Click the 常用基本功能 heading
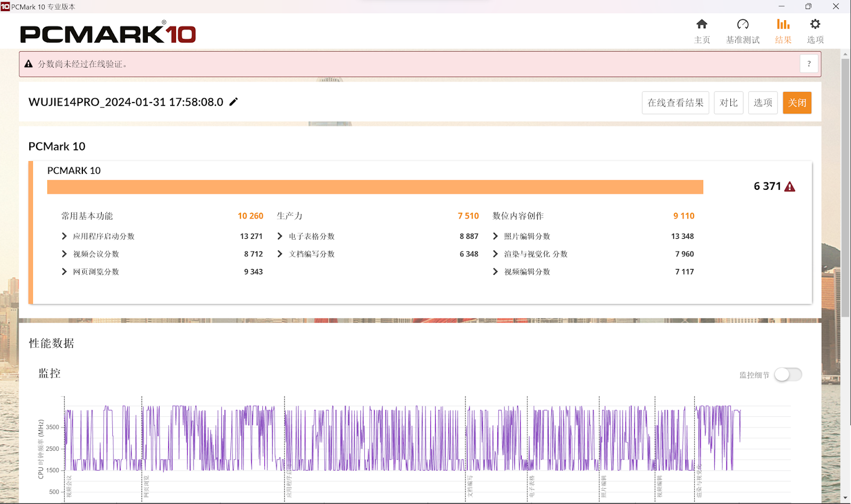This screenshot has width=851, height=504. click(x=87, y=216)
